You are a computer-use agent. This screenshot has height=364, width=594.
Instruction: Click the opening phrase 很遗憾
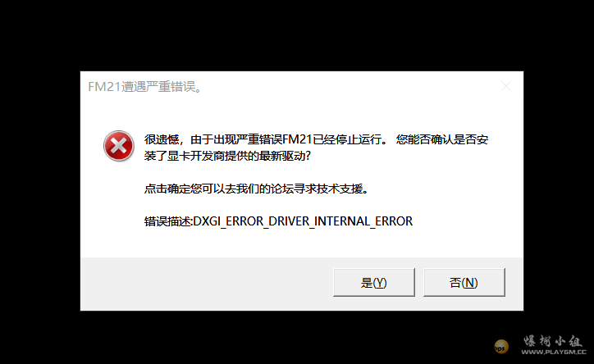[x=162, y=139]
